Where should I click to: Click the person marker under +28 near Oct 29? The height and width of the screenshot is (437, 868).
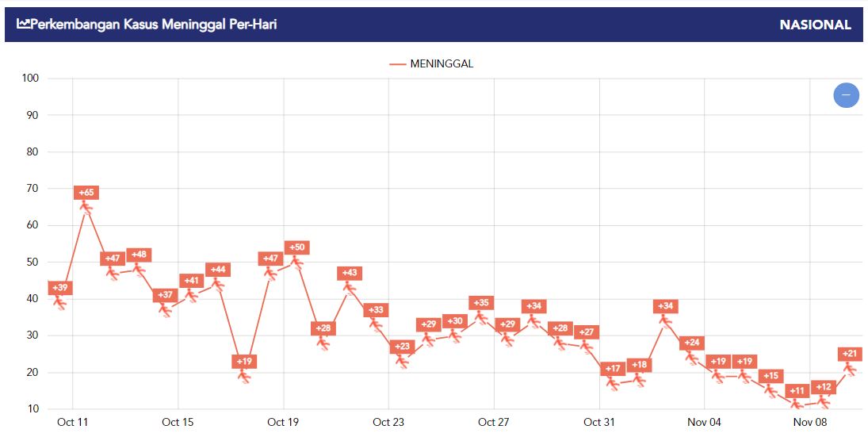(560, 343)
